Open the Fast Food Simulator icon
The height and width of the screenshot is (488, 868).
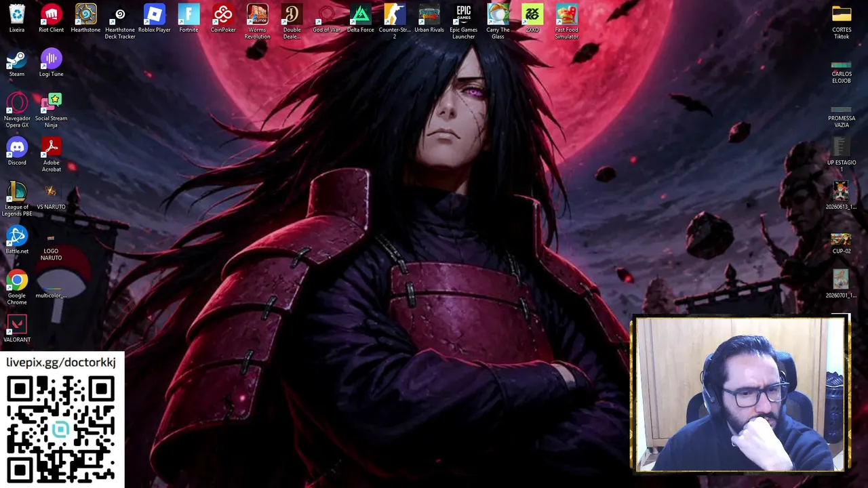[x=566, y=14]
